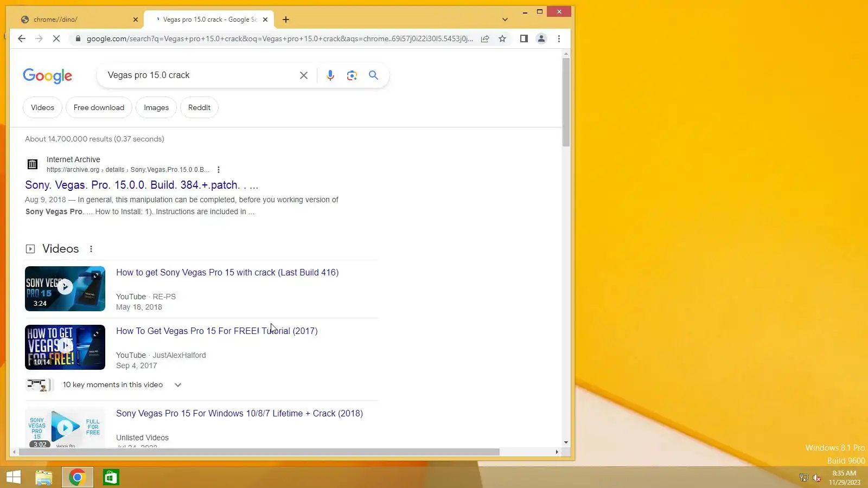Share this page from the address bar

point(485,38)
